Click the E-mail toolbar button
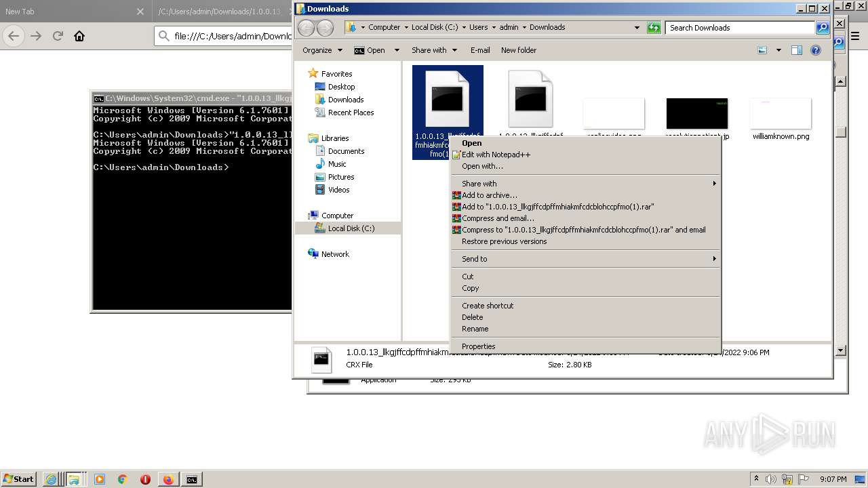 (480, 50)
